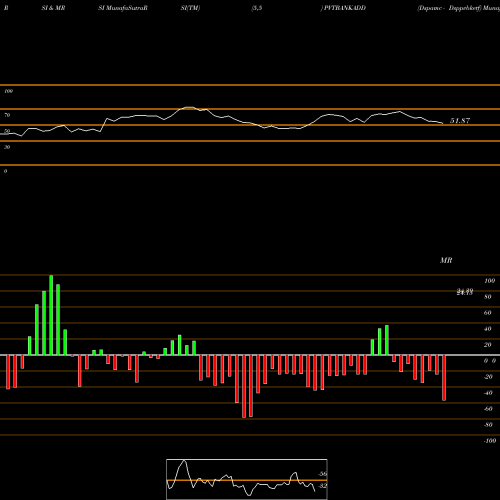Viewport: 500px width, 500px height.
Task: Click the 70 level on RSI axis
Action: 7,115
